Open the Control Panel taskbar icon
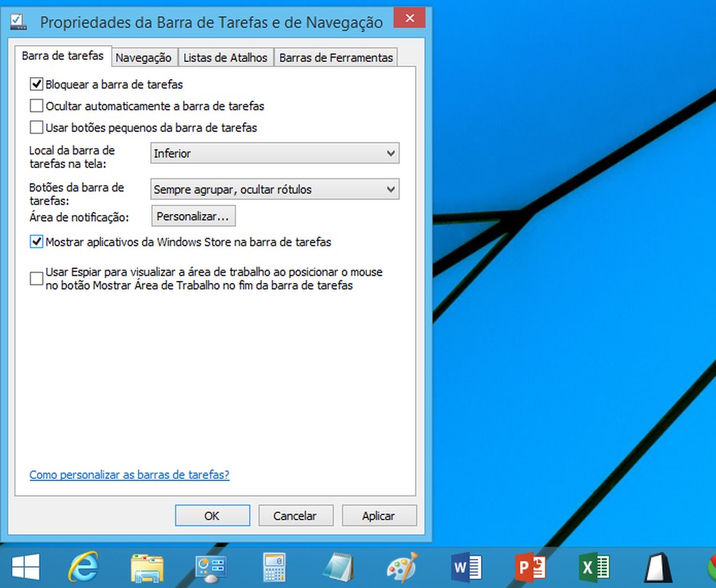 (x=211, y=568)
